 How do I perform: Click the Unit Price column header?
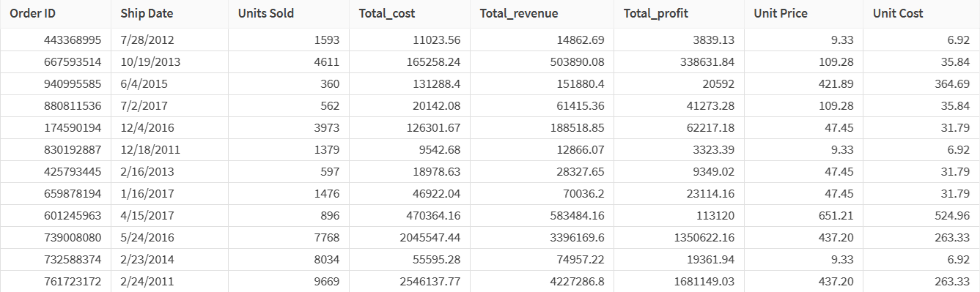(x=803, y=14)
